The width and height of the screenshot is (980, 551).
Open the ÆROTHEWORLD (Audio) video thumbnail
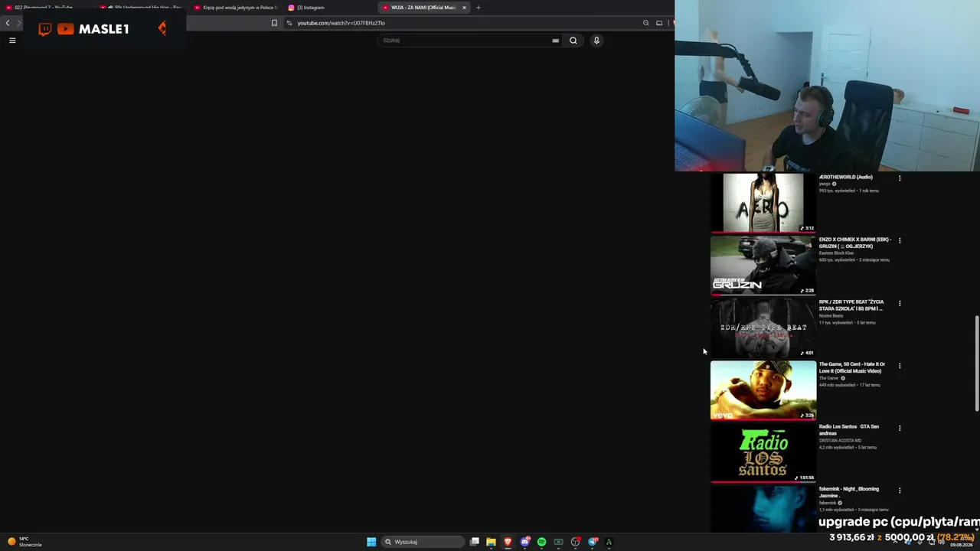[763, 203]
